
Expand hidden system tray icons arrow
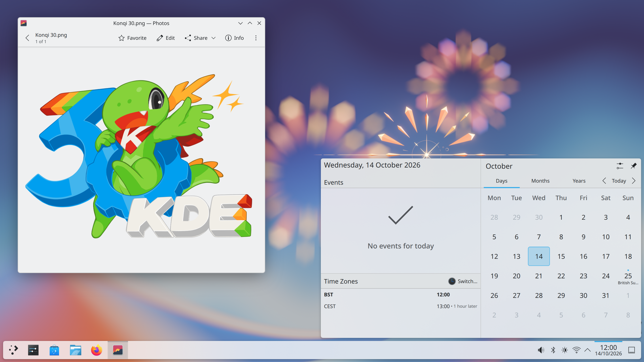pos(588,350)
